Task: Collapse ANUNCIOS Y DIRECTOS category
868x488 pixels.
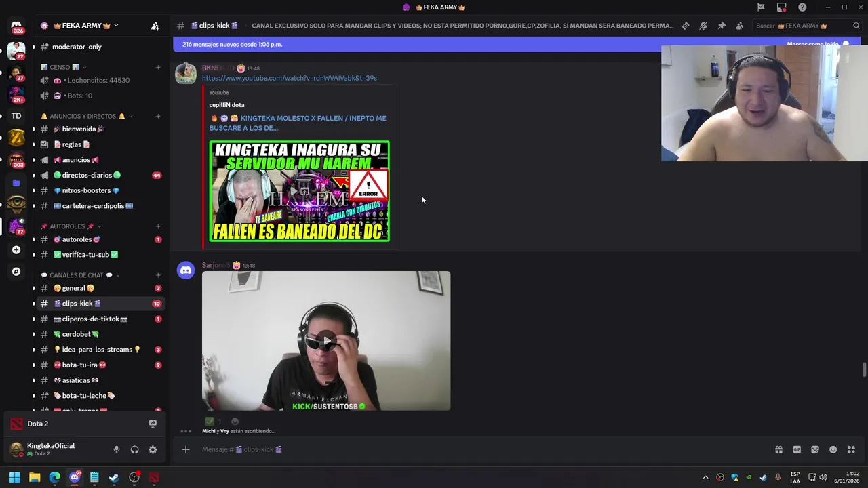Action: point(86,116)
